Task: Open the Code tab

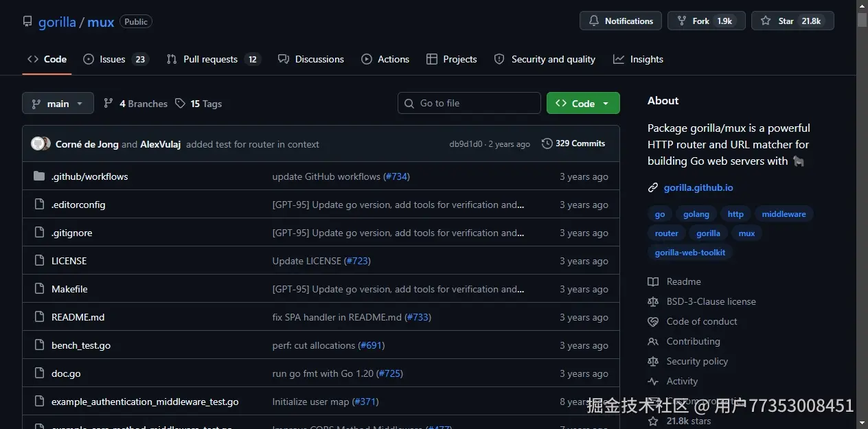Action: [47, 59]
